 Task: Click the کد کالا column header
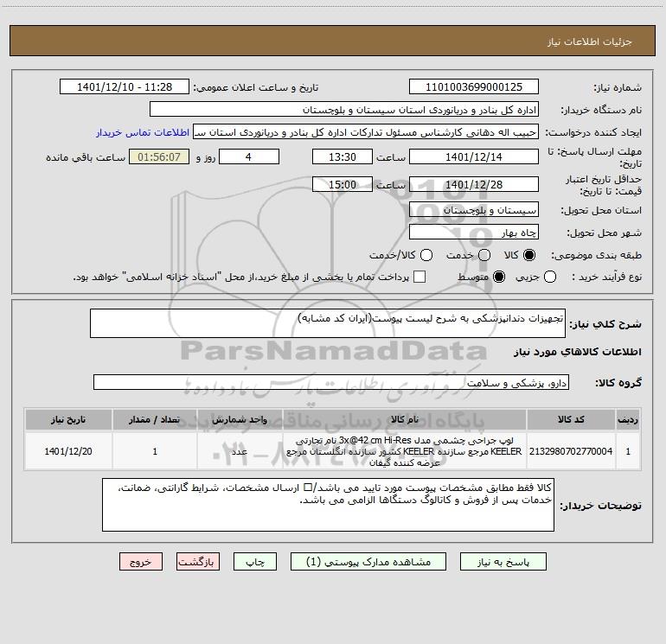pos(571,419)
